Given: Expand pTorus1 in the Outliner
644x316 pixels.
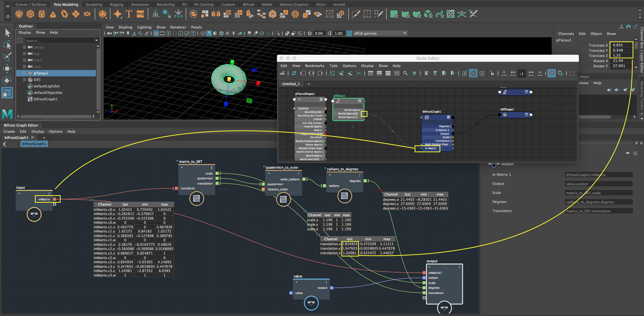Looking at the screenshot, I should (24, 73).
